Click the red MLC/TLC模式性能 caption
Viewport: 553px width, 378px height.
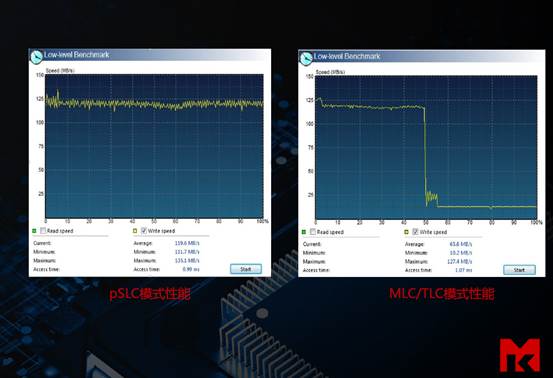[442, 294]
